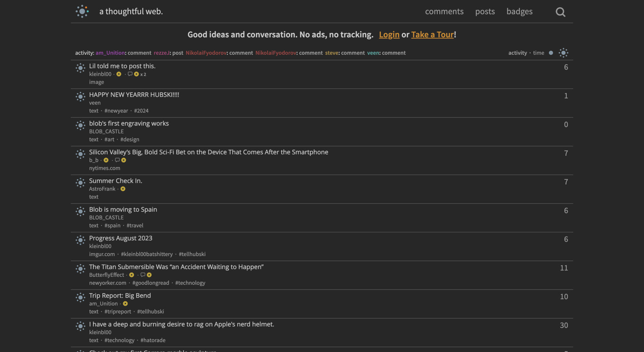Click the Hubski wheel icon right of the sort options

(563, 53)
